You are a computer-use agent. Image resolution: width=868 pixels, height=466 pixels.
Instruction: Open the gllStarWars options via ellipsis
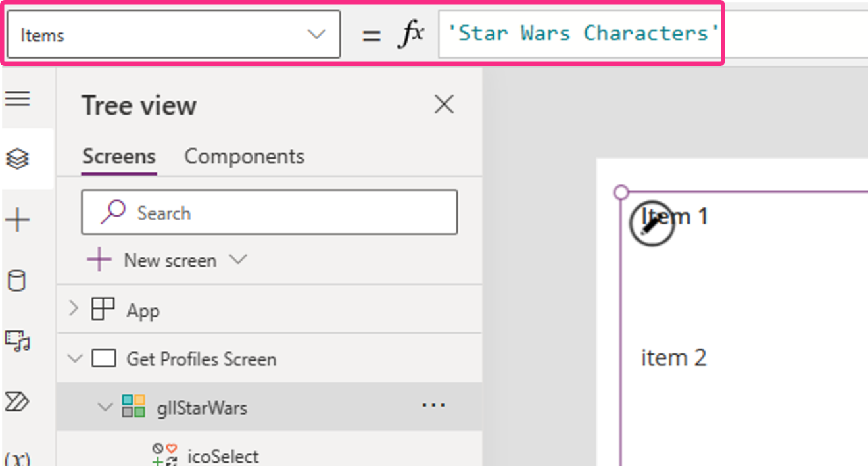click(x=433, y=406)
